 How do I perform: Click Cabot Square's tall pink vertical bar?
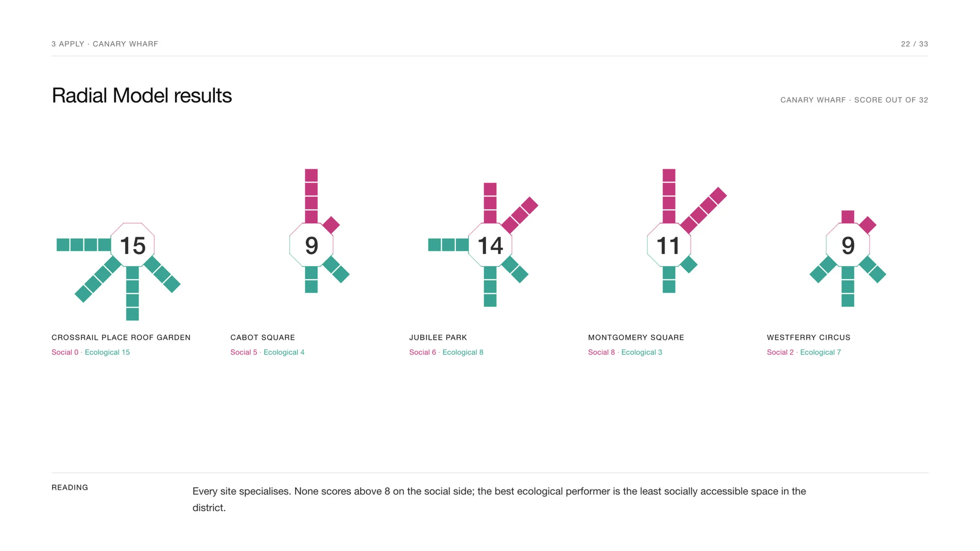[x=311, y=196]
